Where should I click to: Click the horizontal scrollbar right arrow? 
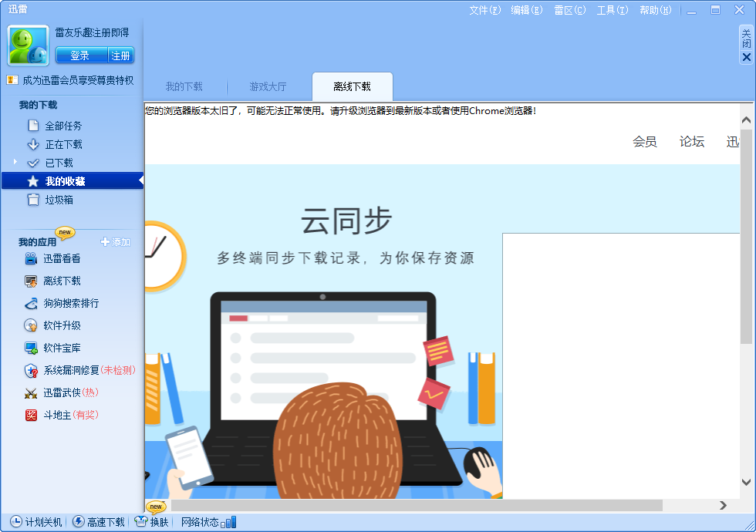click(723, 505)
